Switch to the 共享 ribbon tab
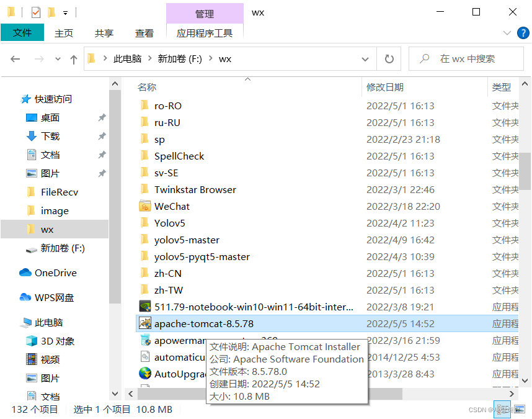This screenshot has width=532, height=419. (104, 33)
